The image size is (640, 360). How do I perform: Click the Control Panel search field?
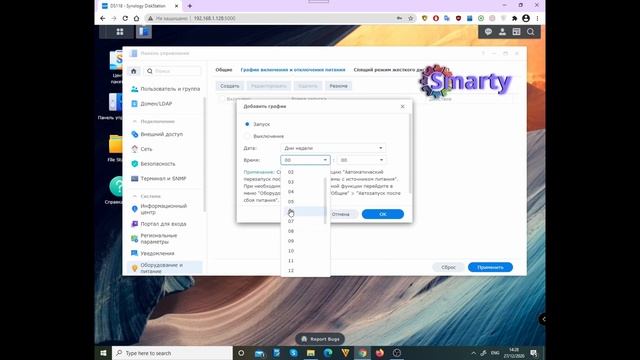coord(173,71)
